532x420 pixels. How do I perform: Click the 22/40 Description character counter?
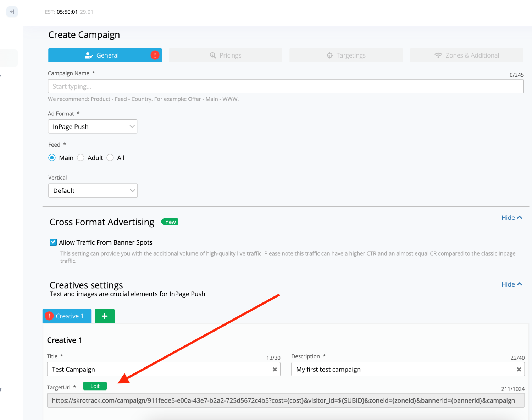click(517, 358)
